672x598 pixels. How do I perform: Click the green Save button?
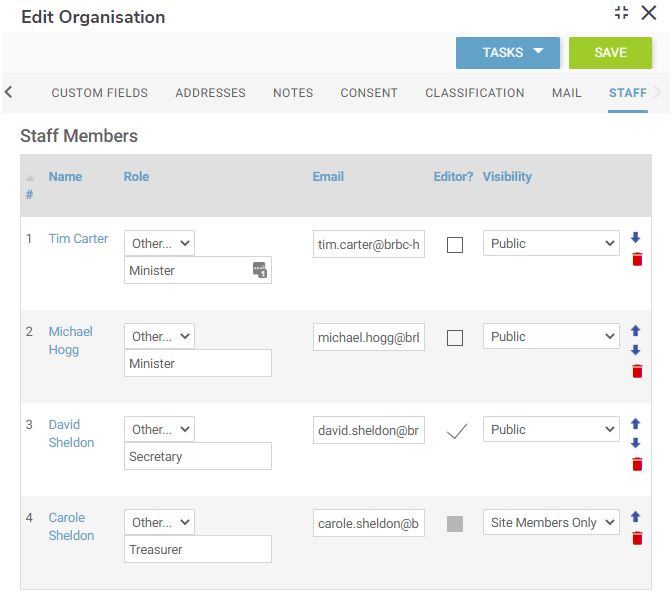(x=610, y=53)
